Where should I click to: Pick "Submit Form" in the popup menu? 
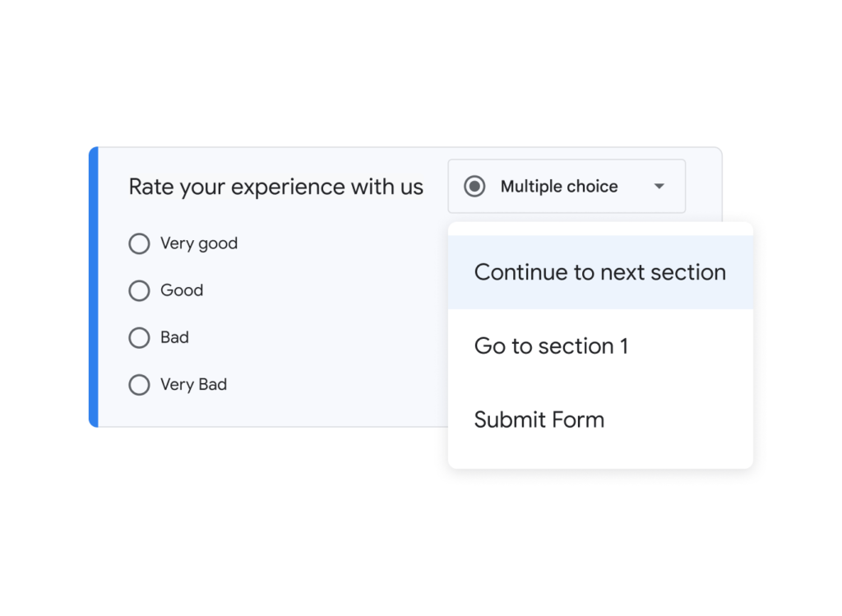click(539, 419)
